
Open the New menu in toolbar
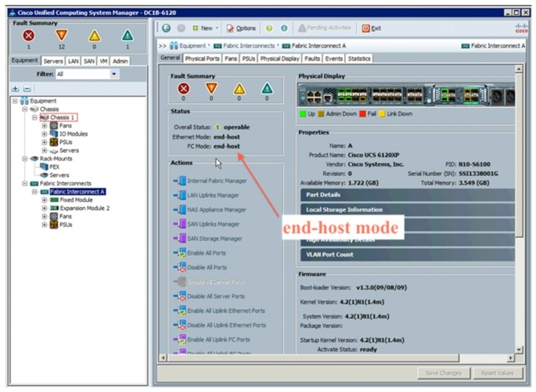(205, 28)
